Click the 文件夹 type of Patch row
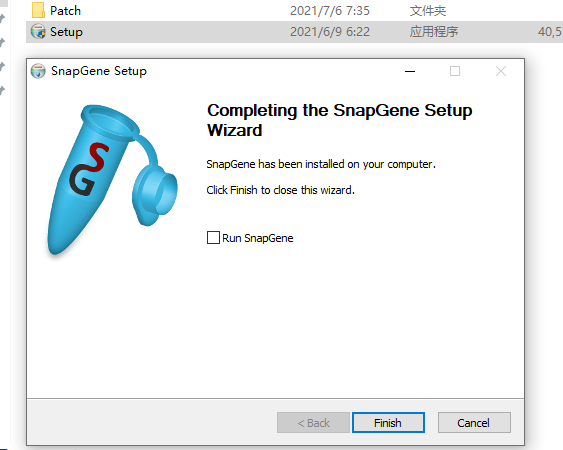Viewport: 563px width, 450px height. tap(428, 11)
